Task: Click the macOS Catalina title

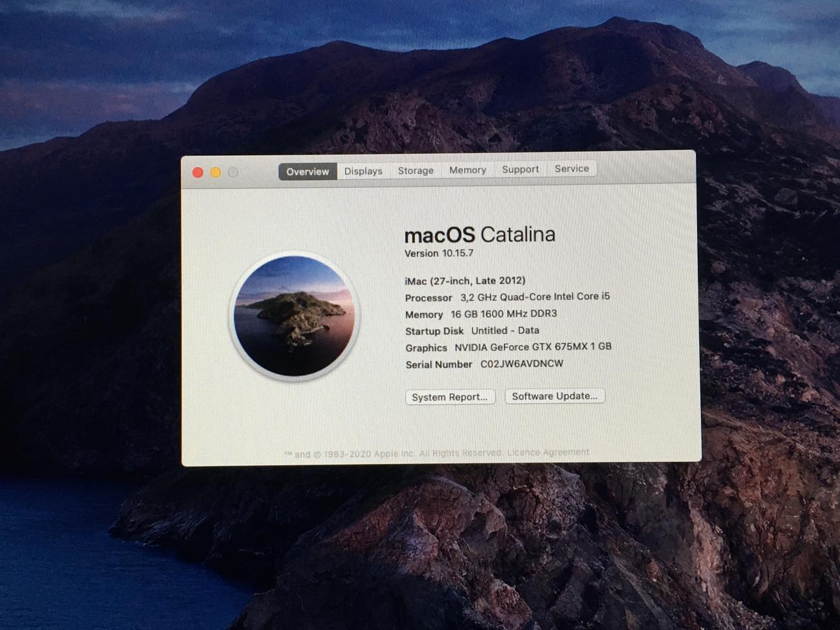Action: pyautogui.click(x=479, y=235)
